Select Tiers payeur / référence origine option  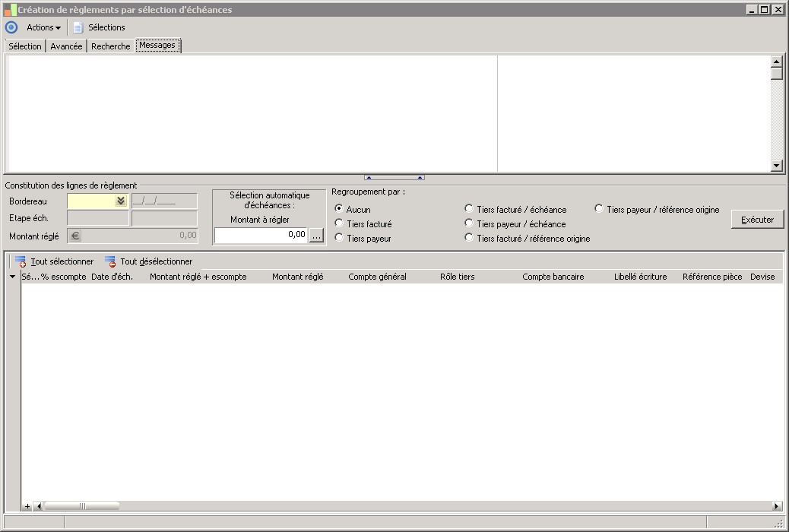tap(599, 208)
